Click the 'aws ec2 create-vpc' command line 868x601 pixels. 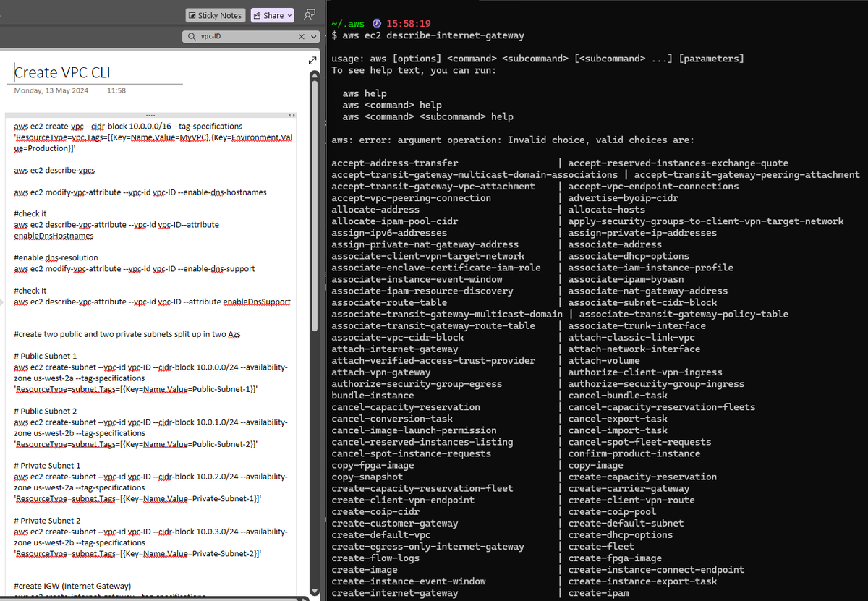click(128, 126)
